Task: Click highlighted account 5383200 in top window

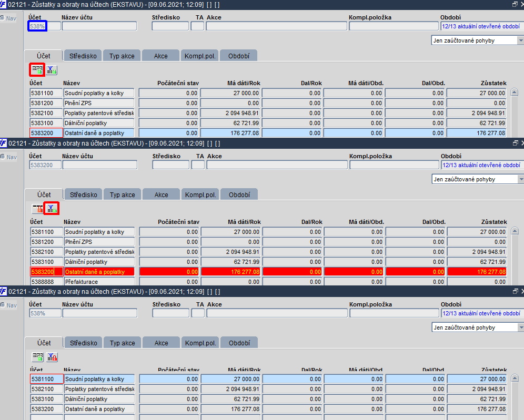Action: [x=46, y=133]
